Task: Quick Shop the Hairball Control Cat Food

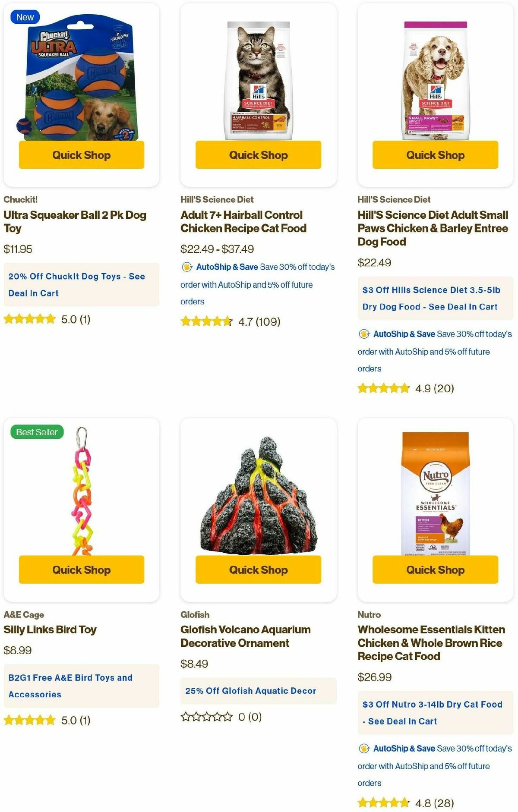Action: (258, 155)
